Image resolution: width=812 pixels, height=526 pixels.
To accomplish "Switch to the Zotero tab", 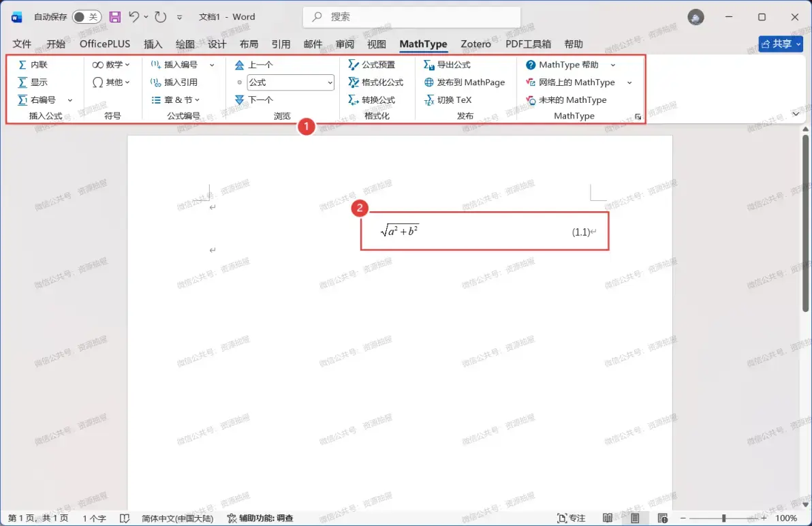I will [x=475, y=44].
